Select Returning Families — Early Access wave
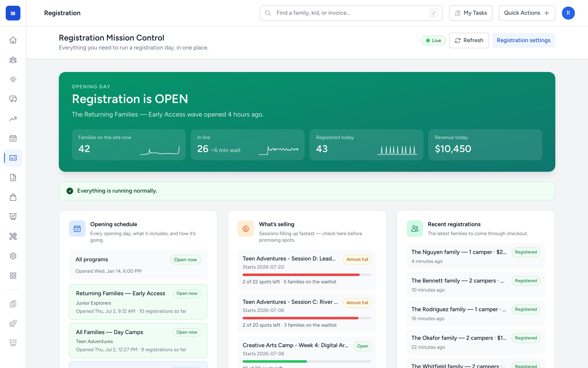Image resolution: width=588 pixels, height=368 pixels. [138, 302]
